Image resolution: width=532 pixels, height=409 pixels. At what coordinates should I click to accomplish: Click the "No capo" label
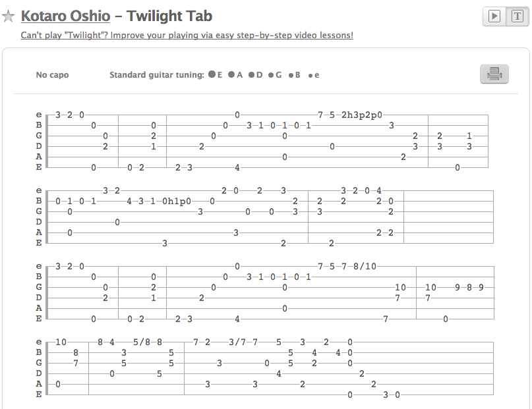(52, 75)
